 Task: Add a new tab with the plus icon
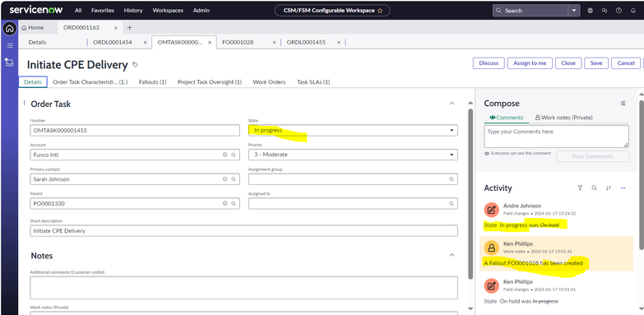click(129, 27)
